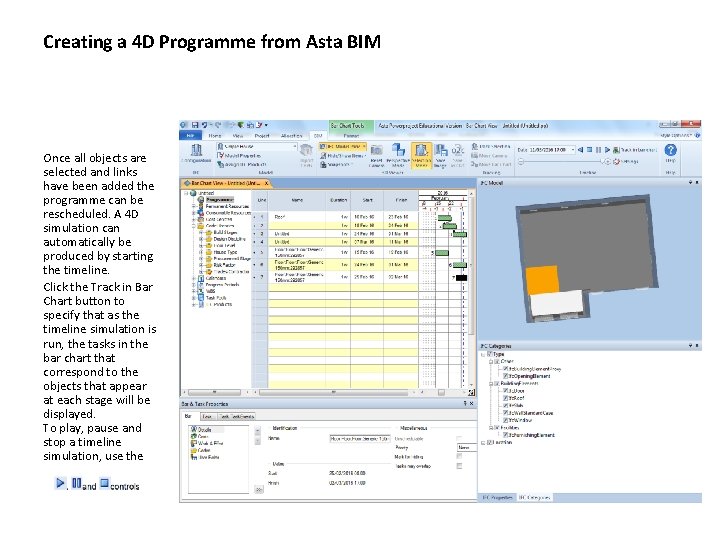Toggle the IfcOpeningElement checkbox
This screenshot has height=540, width=720.
[506, 376]
